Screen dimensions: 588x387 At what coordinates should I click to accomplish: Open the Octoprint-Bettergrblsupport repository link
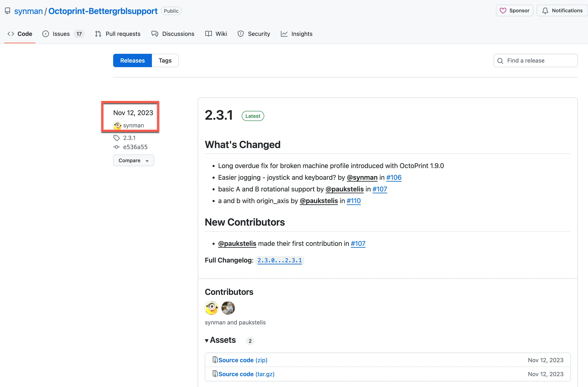point(103,11)
